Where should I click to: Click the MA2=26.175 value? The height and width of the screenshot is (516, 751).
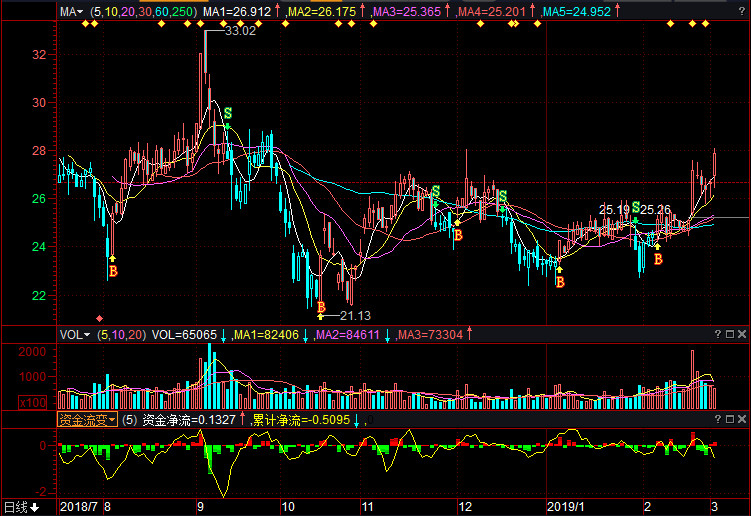(322, 11)
